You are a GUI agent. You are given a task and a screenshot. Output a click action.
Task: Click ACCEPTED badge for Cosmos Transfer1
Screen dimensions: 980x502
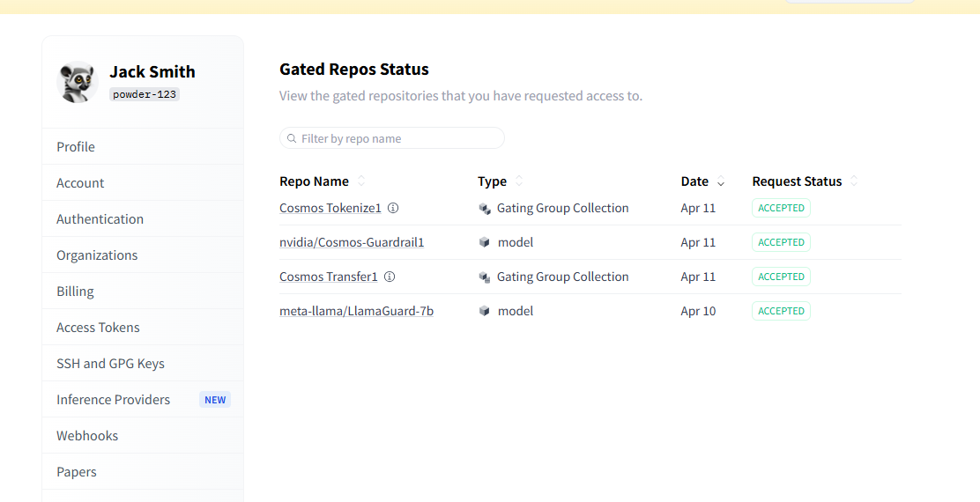coord(781,277)
